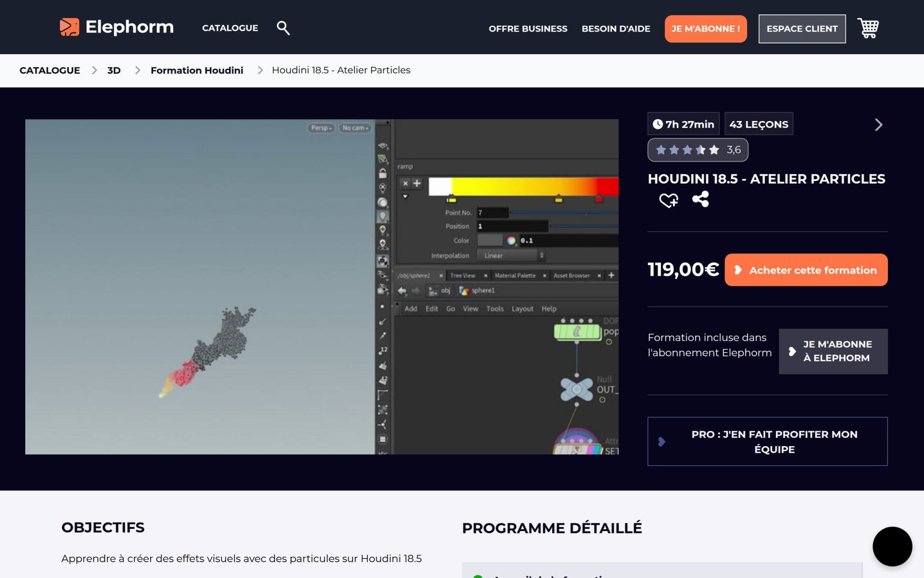Open the color wheel picker beside Color
Viewport: 924px width, 578px height.
[511, 241]
